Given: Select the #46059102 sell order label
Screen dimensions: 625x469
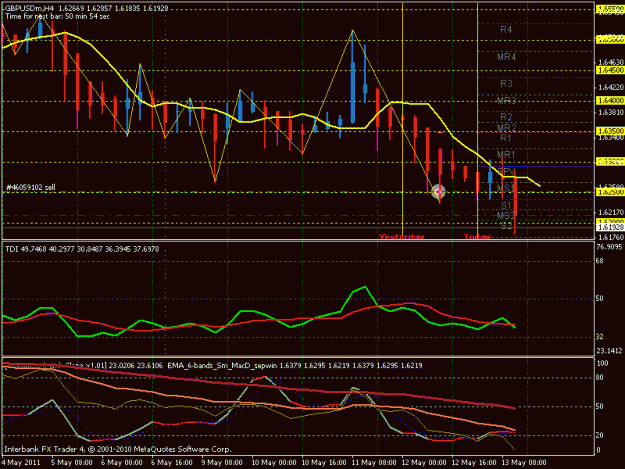Looking at the screenshot, I should 31,187.
